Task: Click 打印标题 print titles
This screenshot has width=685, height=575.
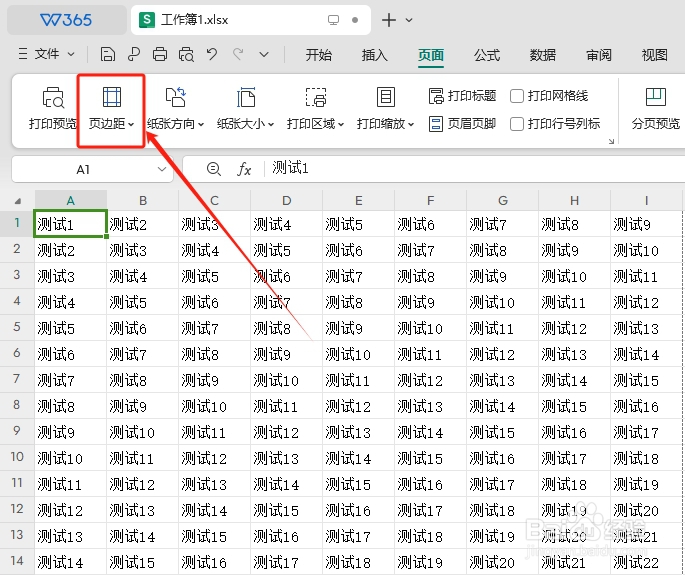Action: [462, 96]
